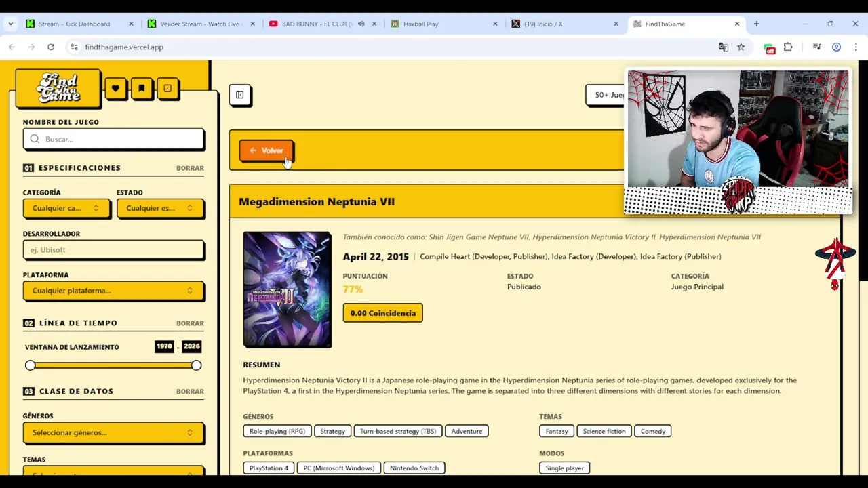Click the FindThaGame logo
This screenshot has width=868, height=488.
coord(58,88)
